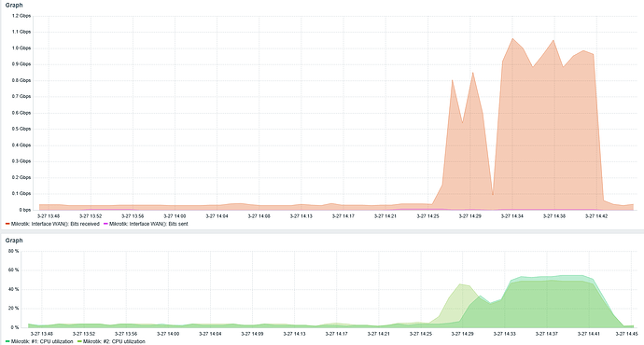Click the 0.7 Gbps axis label
This screenshot has width=644, height=345.
[x=21, y=96]
